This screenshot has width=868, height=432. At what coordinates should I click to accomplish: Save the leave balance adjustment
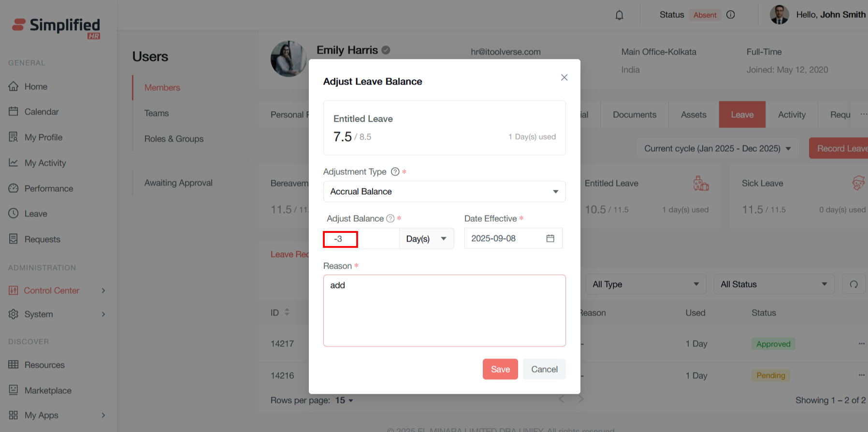[x=500, y=369]
